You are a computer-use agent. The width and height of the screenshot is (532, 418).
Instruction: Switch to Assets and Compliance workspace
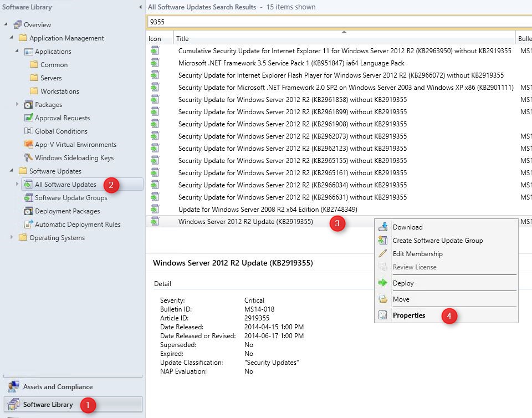pos(73,386)
